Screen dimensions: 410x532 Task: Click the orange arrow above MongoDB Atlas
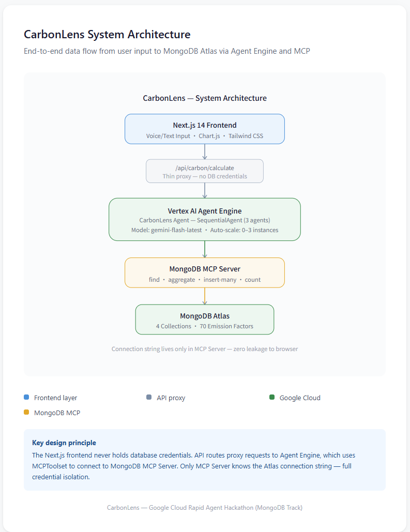pyautogui.click(x=205, y=296)
